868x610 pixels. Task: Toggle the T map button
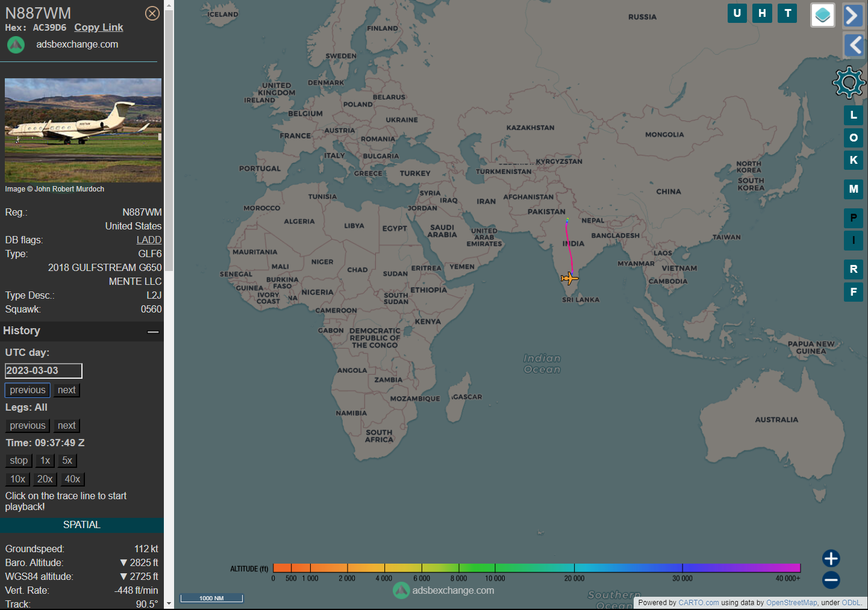click(788, 13)
